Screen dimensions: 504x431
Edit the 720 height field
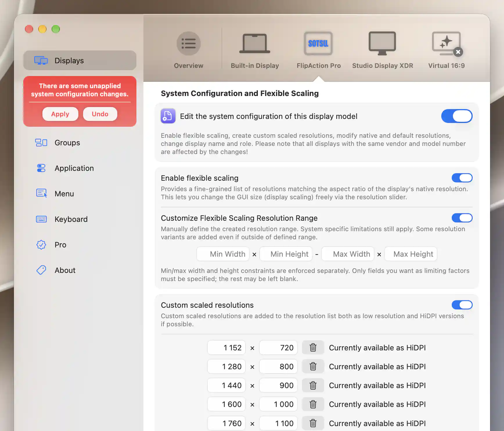278,347
